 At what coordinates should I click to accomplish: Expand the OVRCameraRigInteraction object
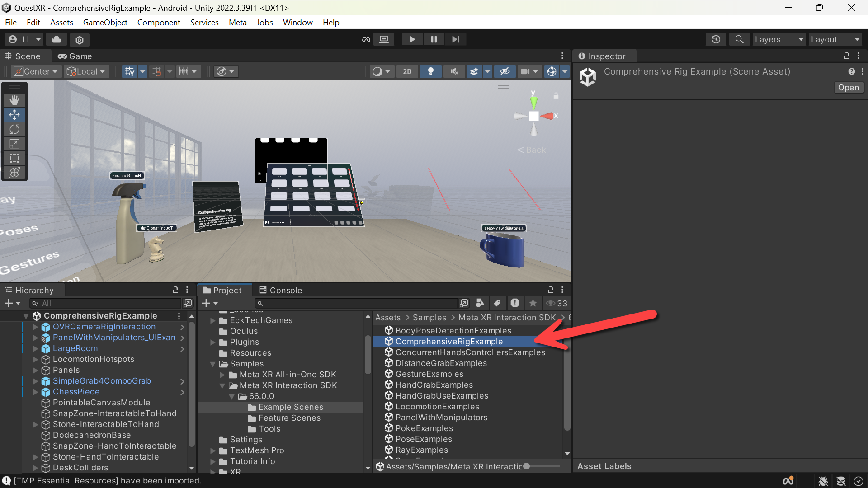click(36, 327)
